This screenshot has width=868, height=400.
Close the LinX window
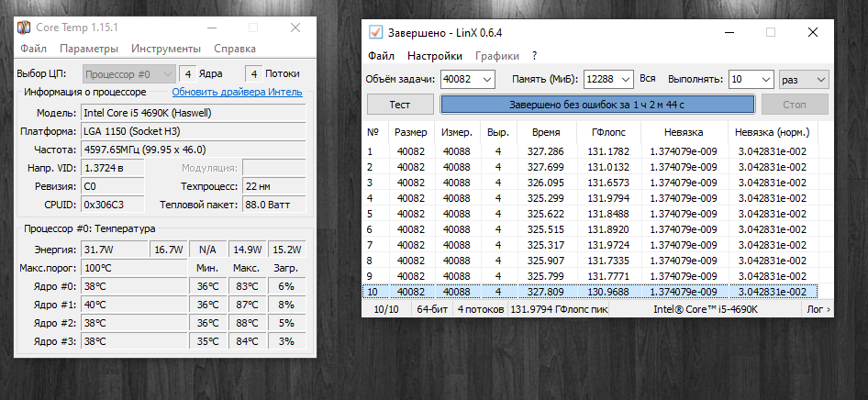812,33
